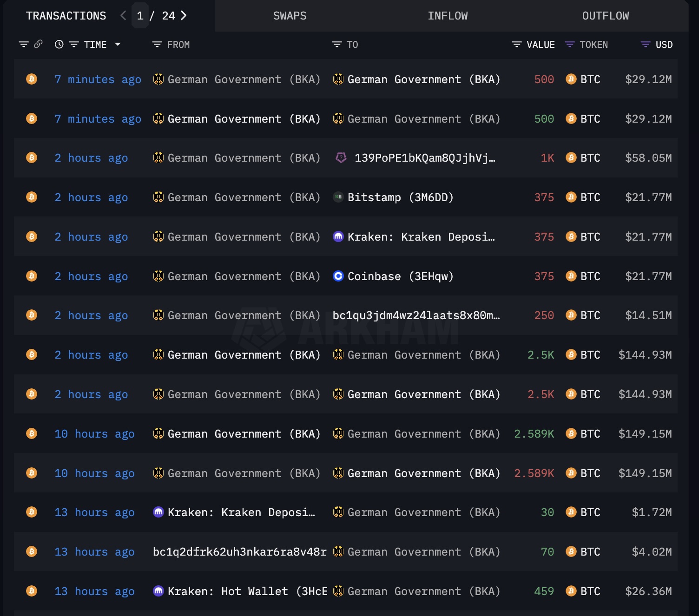This screenshot has height=616, width=699.
Task: Open Kraken Deposit recipient in 375 BTC row
Action: point(421,237)
